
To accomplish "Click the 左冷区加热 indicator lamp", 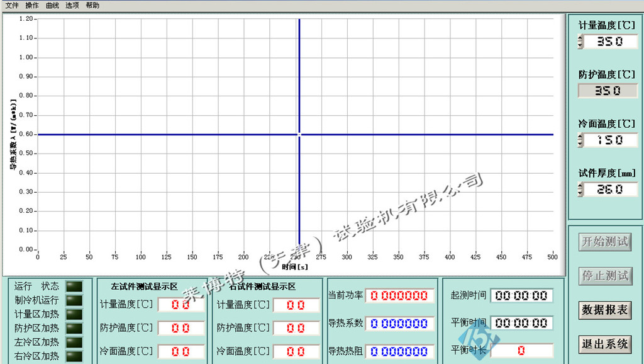I will 74,341.
